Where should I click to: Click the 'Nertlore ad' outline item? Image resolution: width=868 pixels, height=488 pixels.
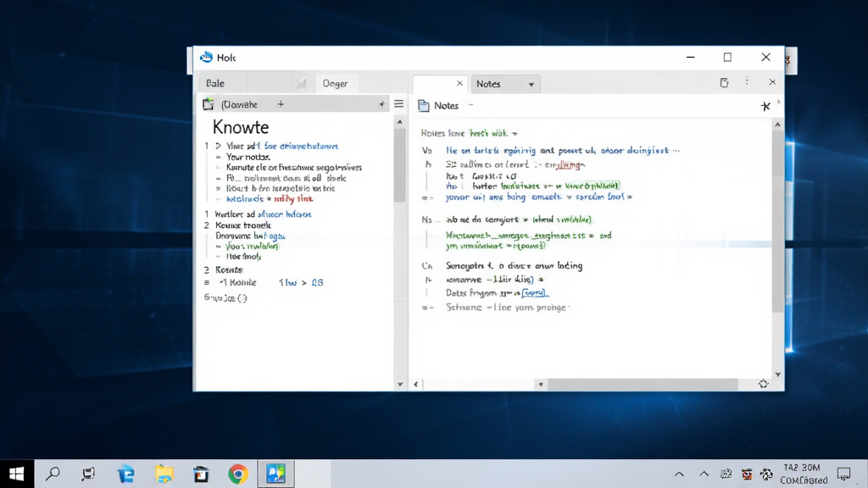click(x=235, y=214)
